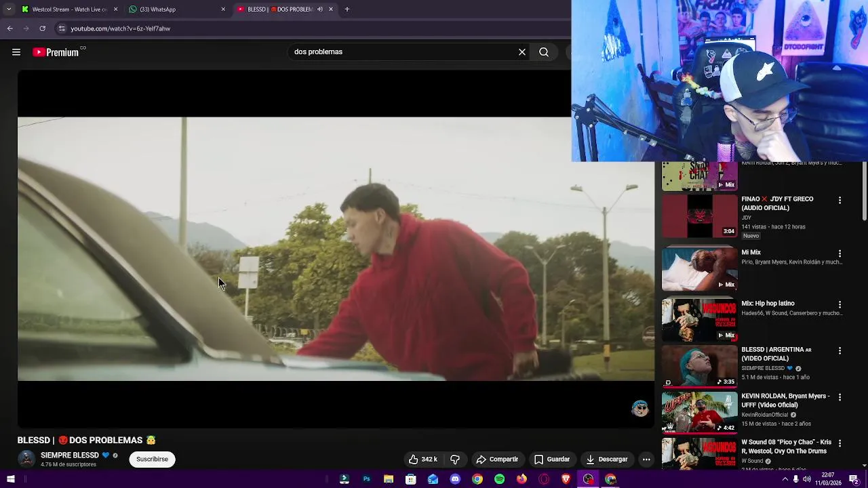Open more actions ellipsis beside Descargar
This screenshot has width=868, height=488.
646,460
